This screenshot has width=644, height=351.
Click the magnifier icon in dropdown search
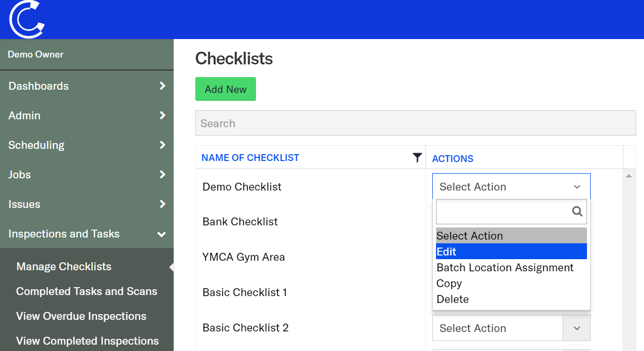577,212
